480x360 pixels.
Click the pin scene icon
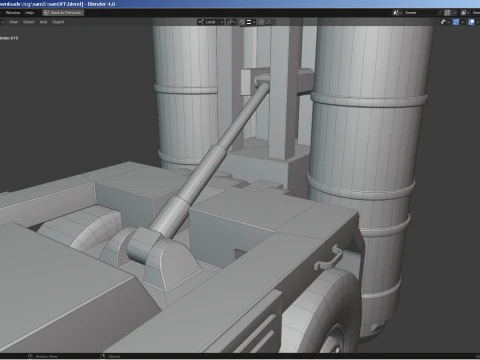point(440,13)
